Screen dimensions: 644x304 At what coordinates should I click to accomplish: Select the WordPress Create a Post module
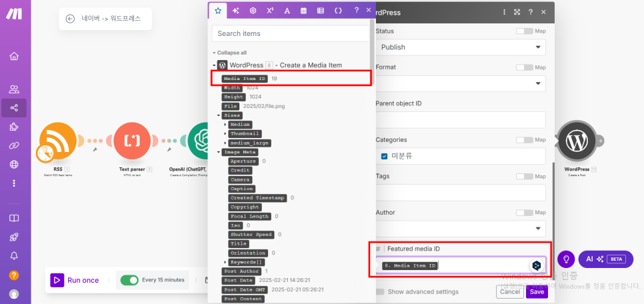577,141
